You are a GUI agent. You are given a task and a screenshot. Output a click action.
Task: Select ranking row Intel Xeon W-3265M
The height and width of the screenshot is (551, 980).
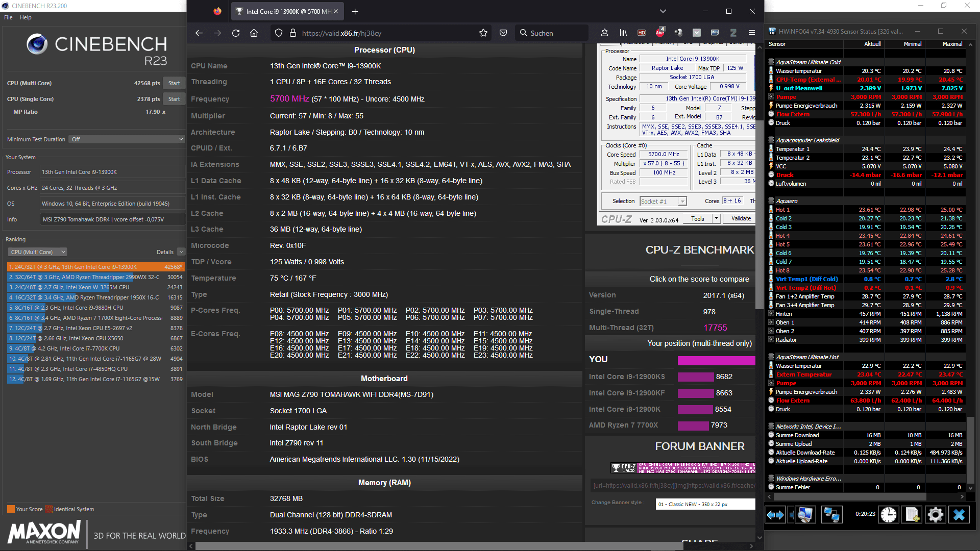[x=96, y=287]
